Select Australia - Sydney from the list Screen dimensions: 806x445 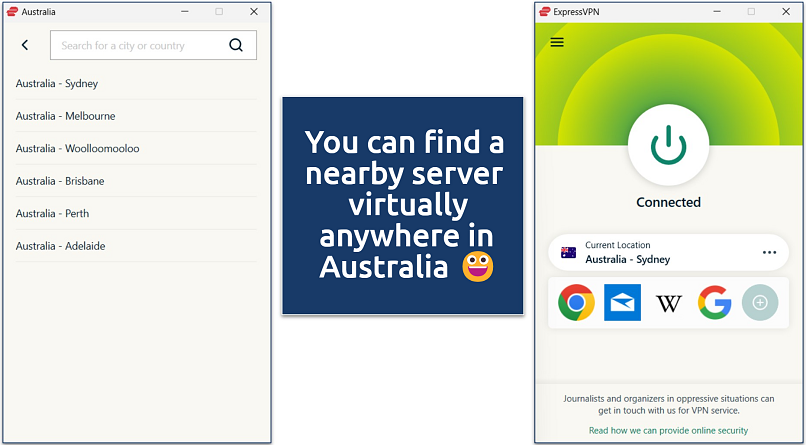pyautogui.click(x=136, y=83)
